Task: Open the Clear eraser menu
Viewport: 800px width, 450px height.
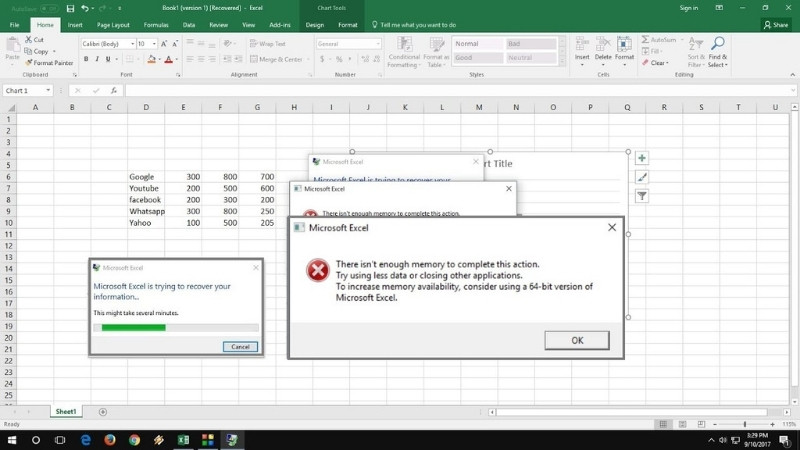Action: [656, 63]
